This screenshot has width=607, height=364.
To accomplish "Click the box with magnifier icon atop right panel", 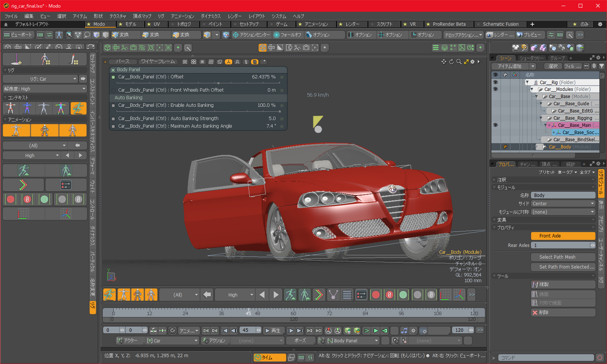I will pos(524,48).
